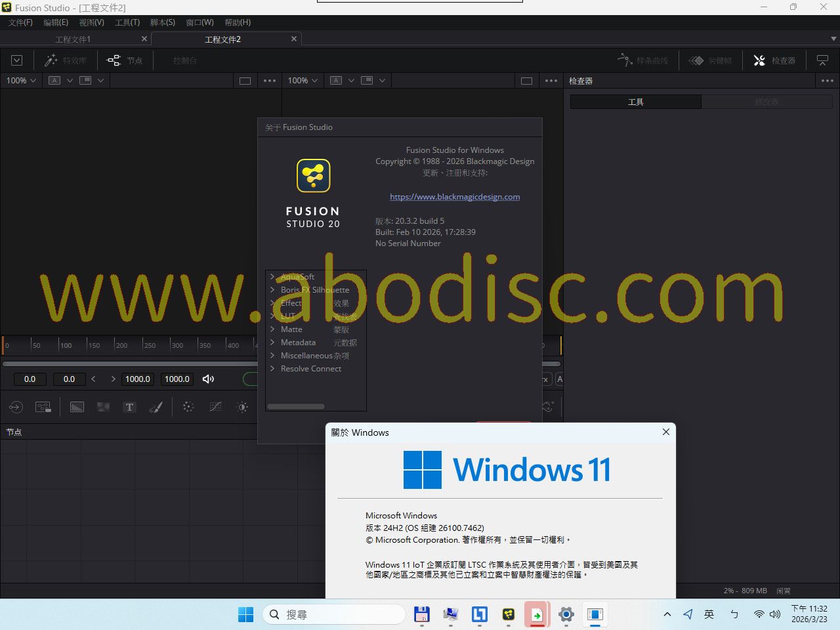Open Fusion Studio from the taskbar

click(508, 615)
